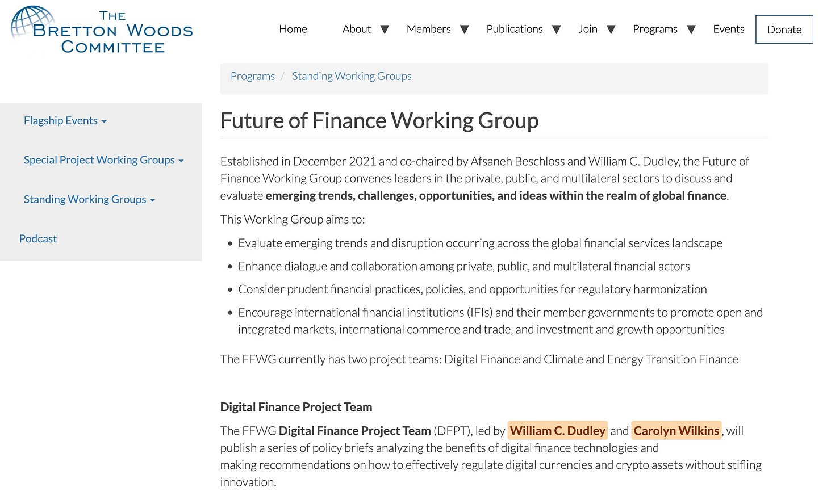Expand the Members dropdown arrow
This screenshot has height=504, width=827.
point(465,30)
